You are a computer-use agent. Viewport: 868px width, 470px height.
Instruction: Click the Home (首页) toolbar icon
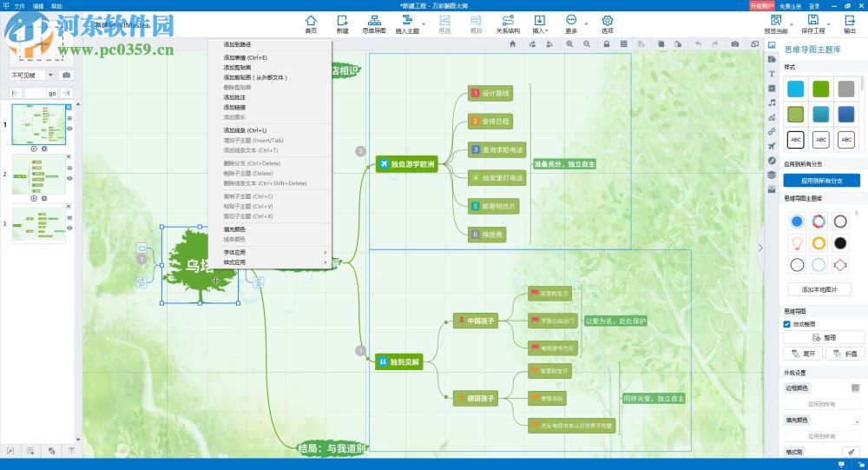[x=311, y=23]
